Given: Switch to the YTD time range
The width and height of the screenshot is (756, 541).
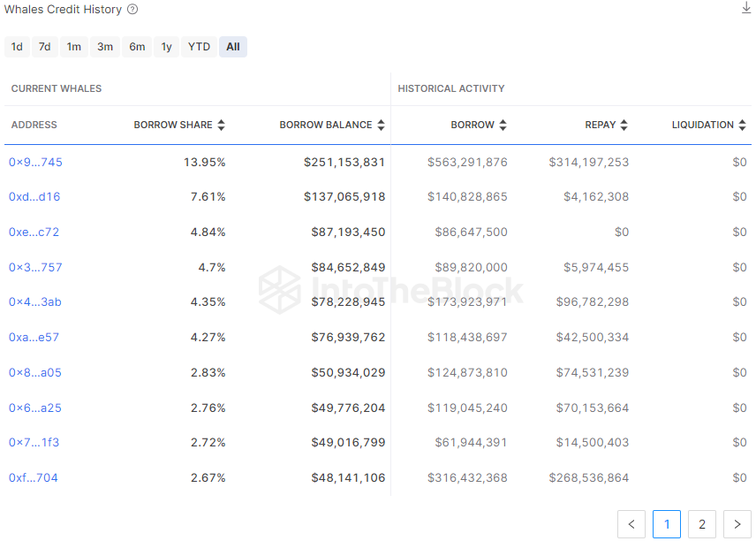Looking at the screenshot, I should (199, 47).
